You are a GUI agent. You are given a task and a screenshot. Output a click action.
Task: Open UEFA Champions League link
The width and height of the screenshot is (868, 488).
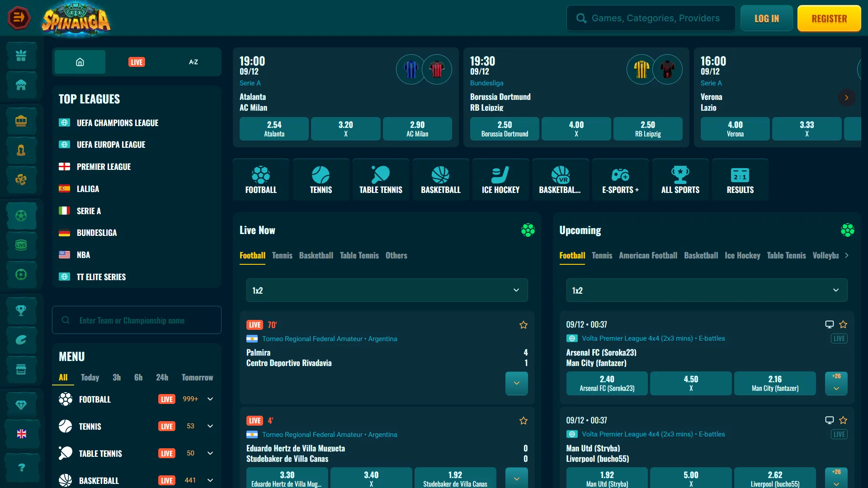118,123
